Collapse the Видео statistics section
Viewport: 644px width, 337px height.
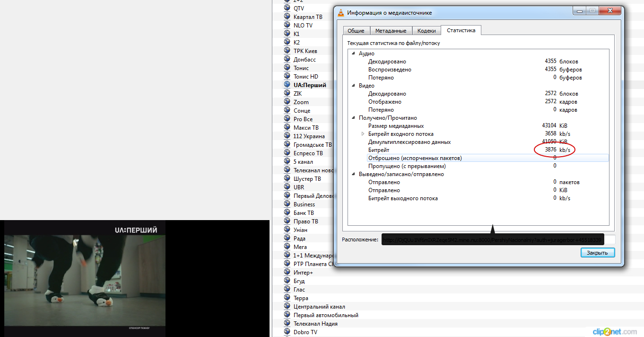pyautogui.click(x=353, y=86)
